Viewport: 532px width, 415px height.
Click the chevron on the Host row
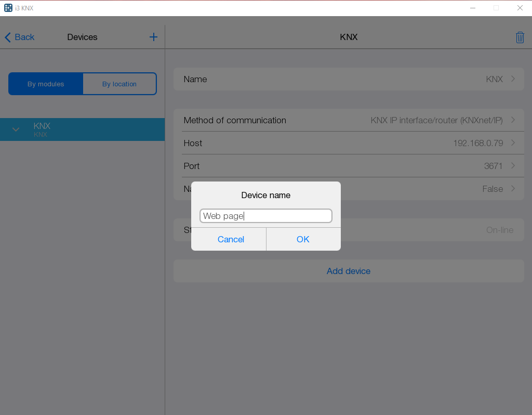[x=512, y=143]
